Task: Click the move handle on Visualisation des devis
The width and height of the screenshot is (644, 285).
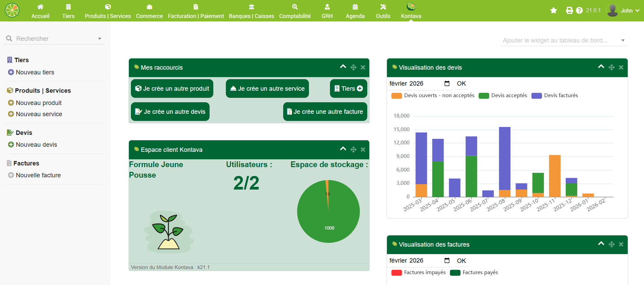Action: pos(611,67)
